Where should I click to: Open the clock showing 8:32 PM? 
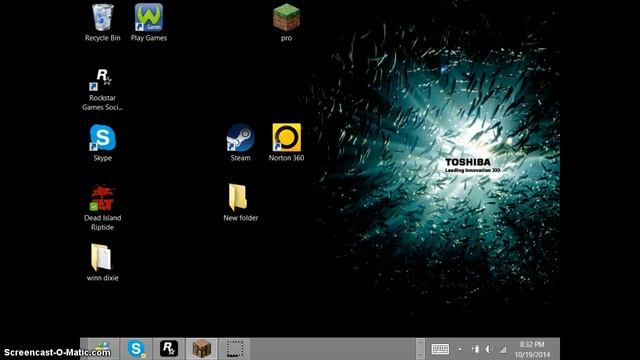[x=532, y=349]
